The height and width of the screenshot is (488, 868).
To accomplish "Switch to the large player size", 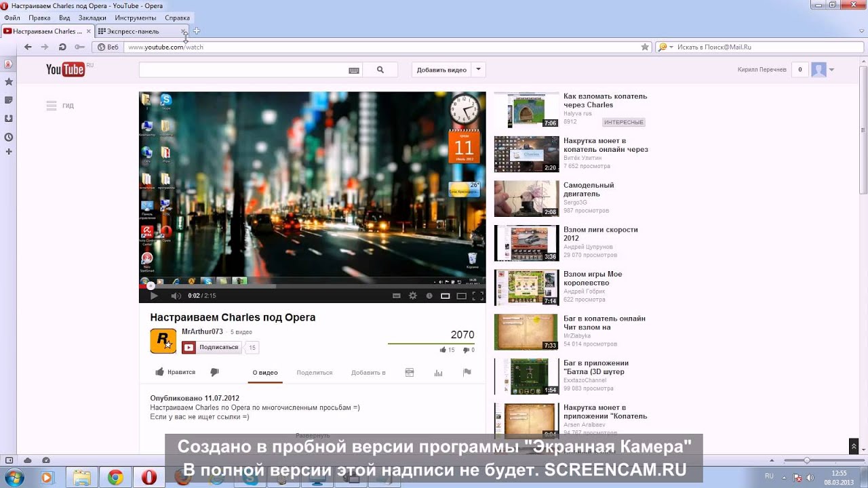I will 462,296.
